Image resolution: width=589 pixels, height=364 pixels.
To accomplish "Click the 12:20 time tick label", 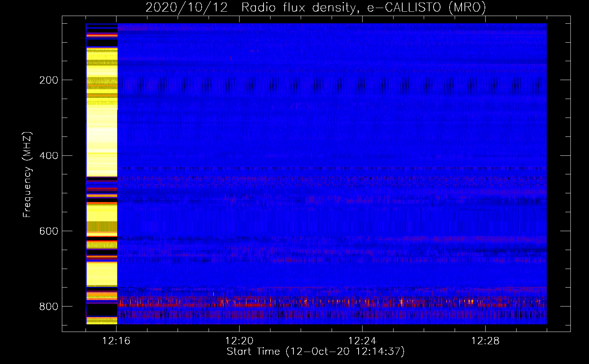I will click(x=240, y=341).
